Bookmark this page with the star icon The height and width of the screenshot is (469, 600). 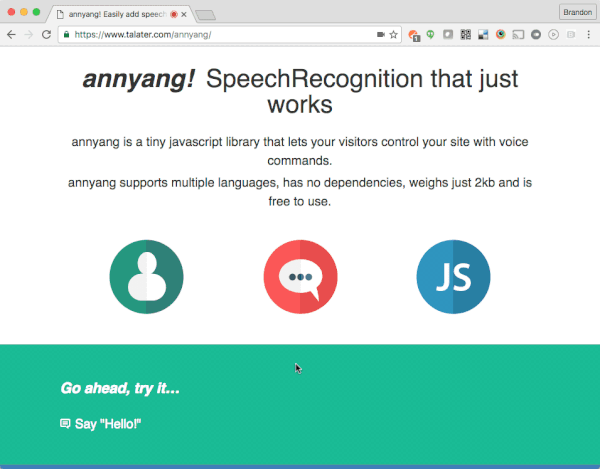(393, 35)
